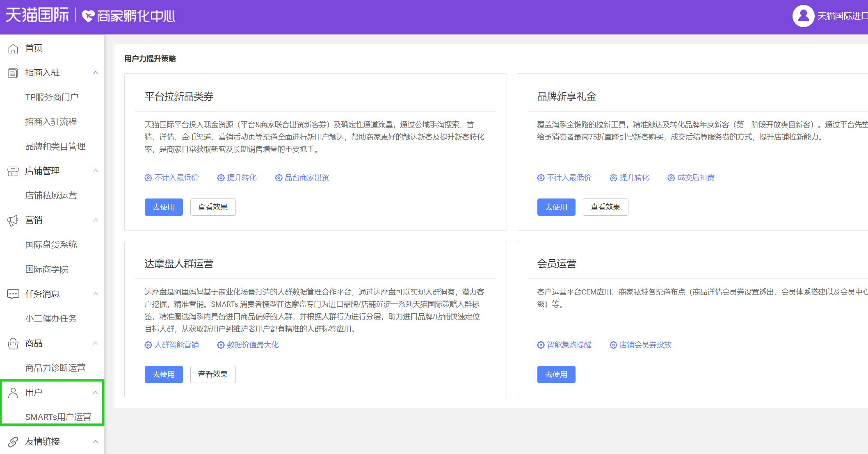Image resolution: width=868 pixels, height=454 pixels.
Task: Click the 智能复购提醒 tag link
Action: 569,345
